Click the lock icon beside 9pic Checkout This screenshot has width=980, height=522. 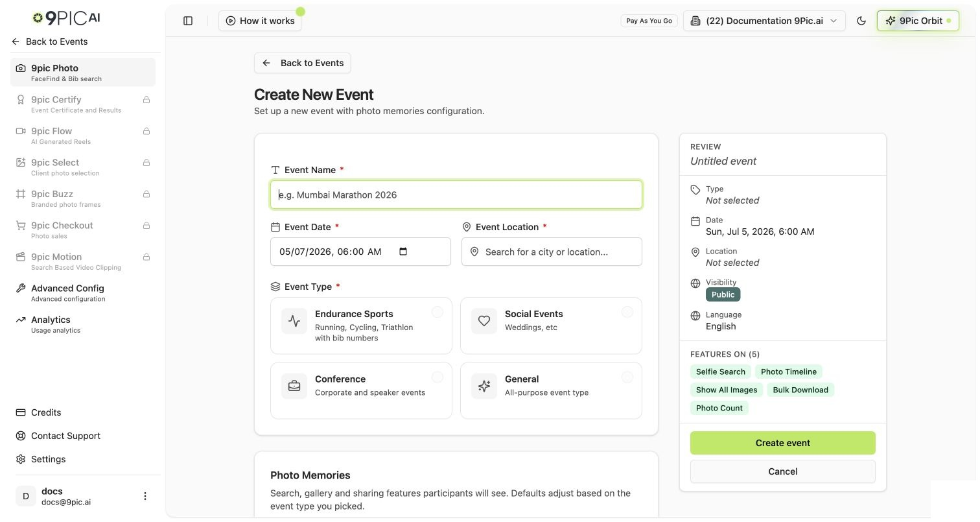click(146, 226)
